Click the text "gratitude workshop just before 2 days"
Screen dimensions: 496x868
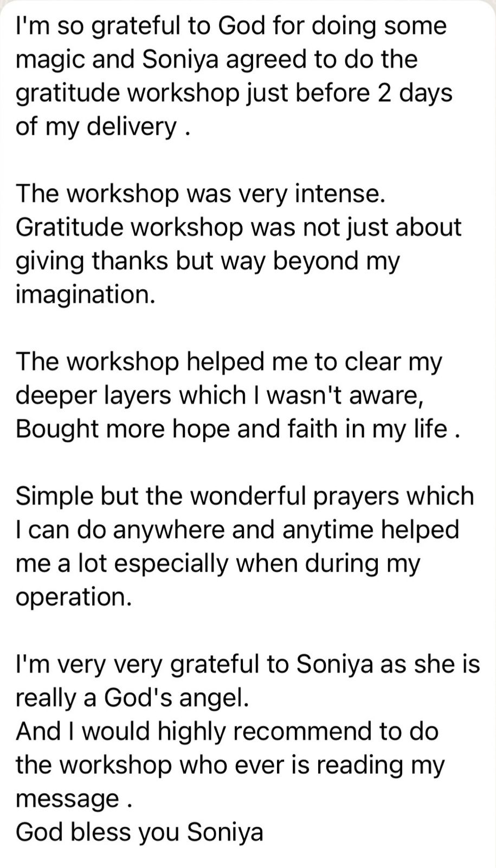click(234, 93)
